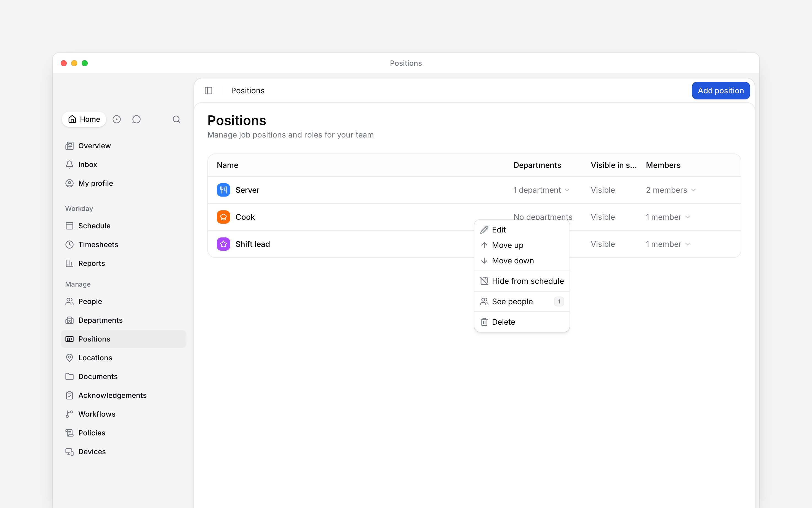Open Reports label in sidebar

pos(92,263)
